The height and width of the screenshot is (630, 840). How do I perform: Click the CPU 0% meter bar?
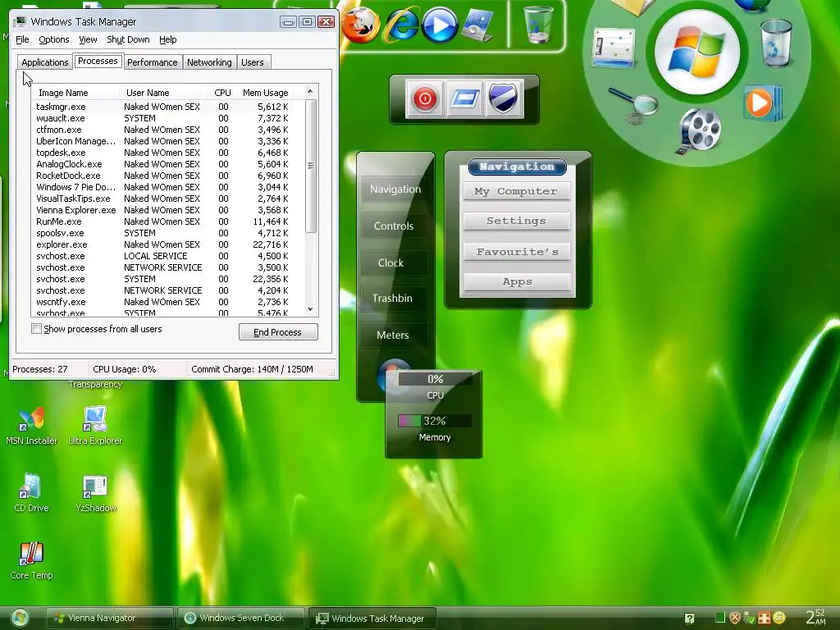[435, 379]
